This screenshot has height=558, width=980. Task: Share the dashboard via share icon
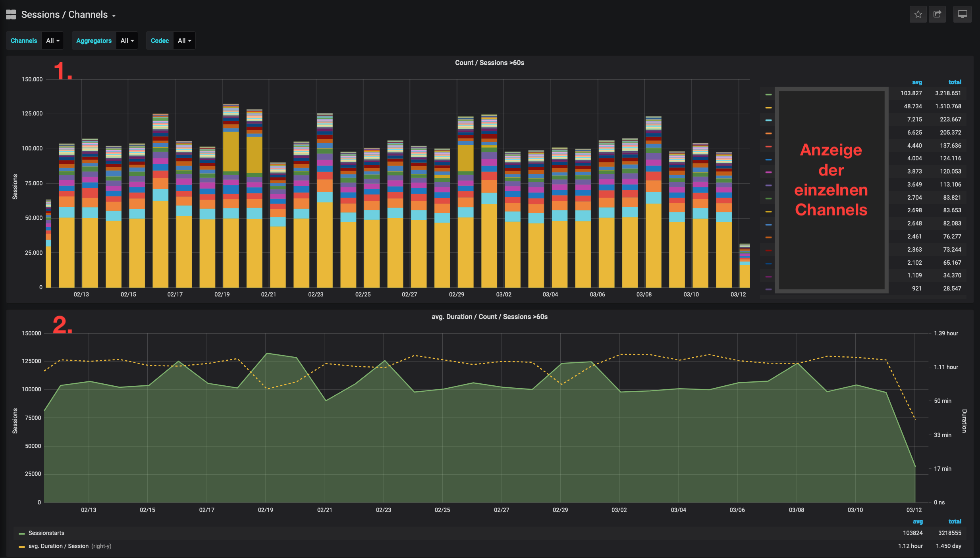click(937, 14)
